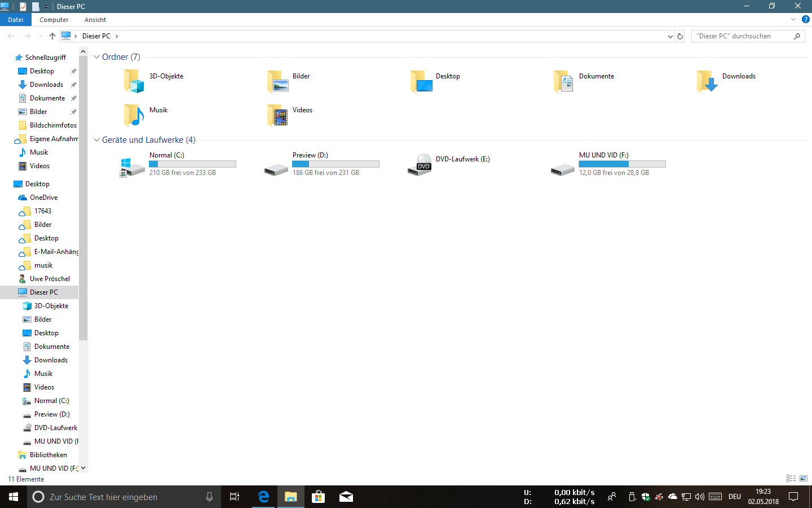The height and width of the screenshot is (508, 812).
Task: Click the OneDrive cloud tray icon
Action: [673, 497]
